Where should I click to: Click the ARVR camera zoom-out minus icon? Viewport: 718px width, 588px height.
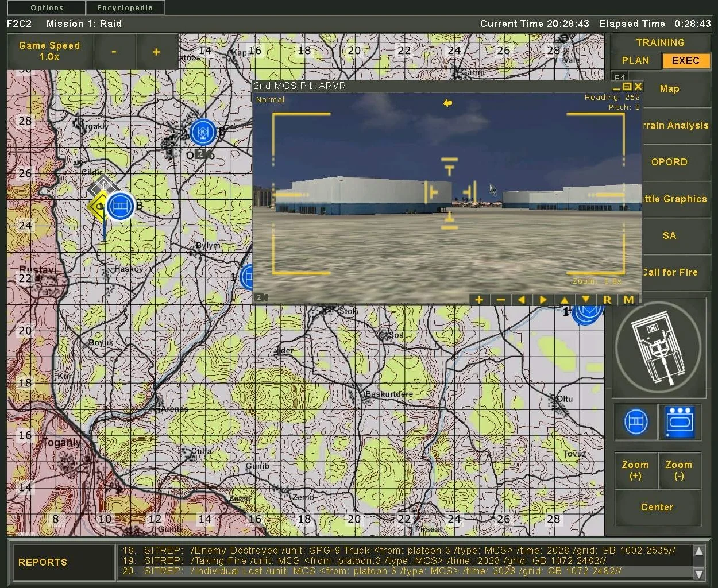tap(500, 300)
